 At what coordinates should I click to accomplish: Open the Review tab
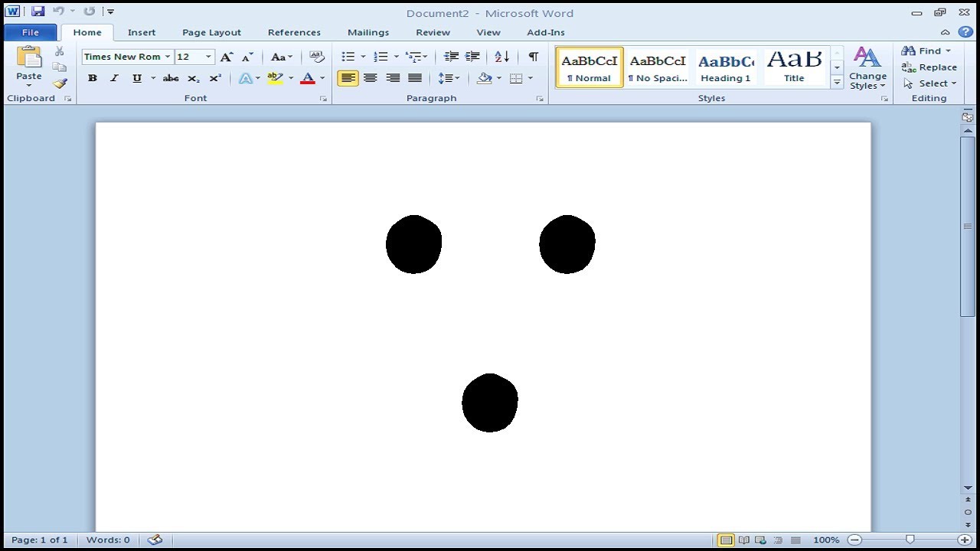coord(433,32)
